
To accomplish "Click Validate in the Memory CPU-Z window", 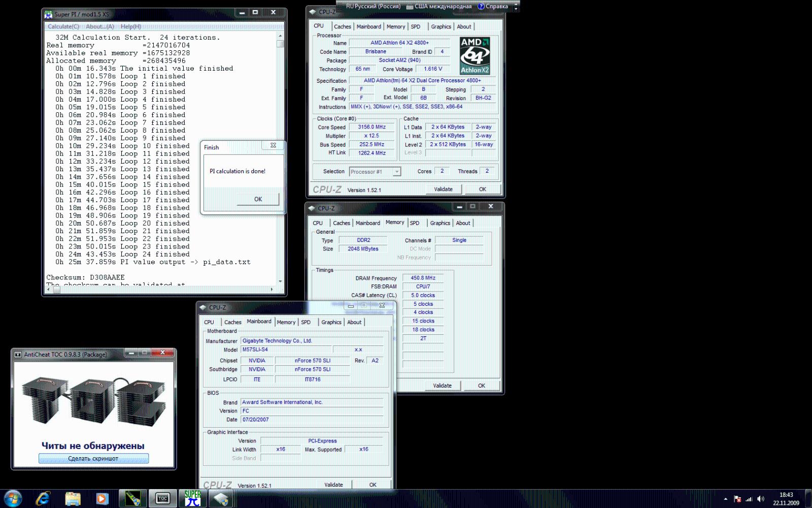I will click(442, 386).
